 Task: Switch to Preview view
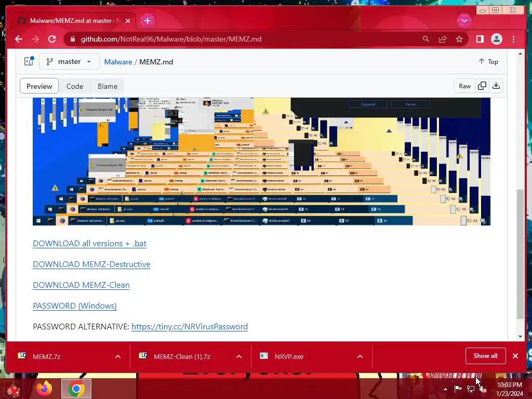39,86
